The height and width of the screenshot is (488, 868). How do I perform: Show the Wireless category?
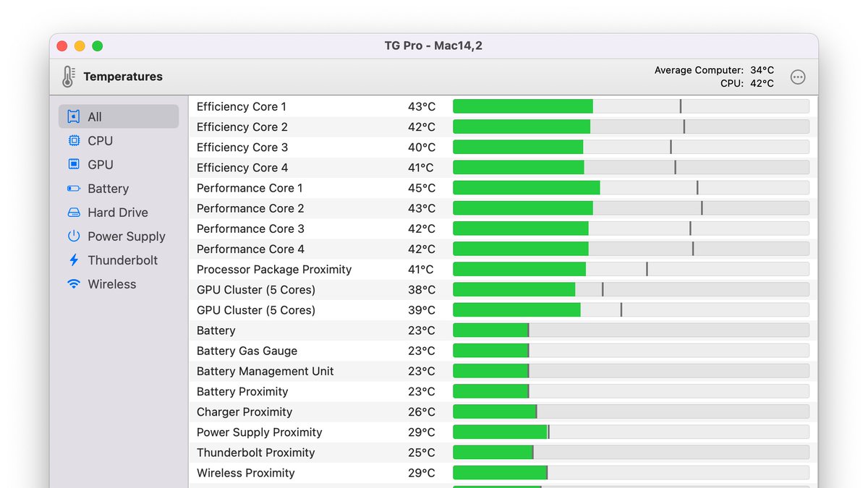pos(112,284)
